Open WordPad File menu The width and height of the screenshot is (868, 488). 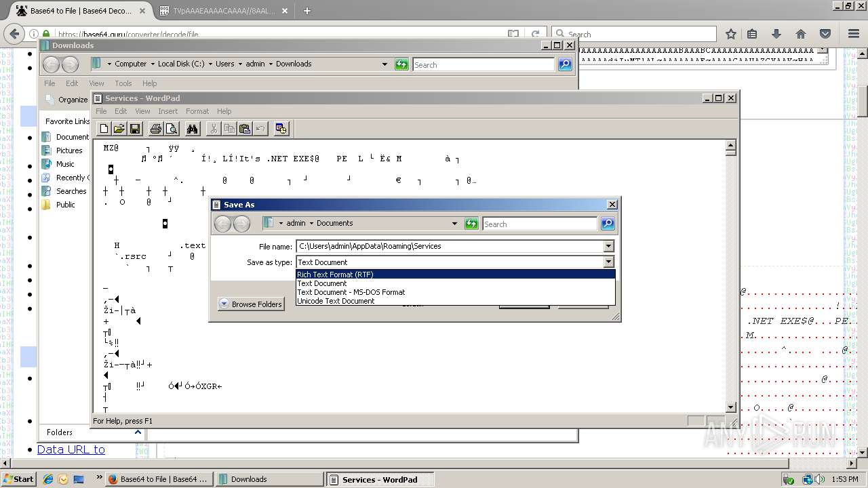pos(101,111)
